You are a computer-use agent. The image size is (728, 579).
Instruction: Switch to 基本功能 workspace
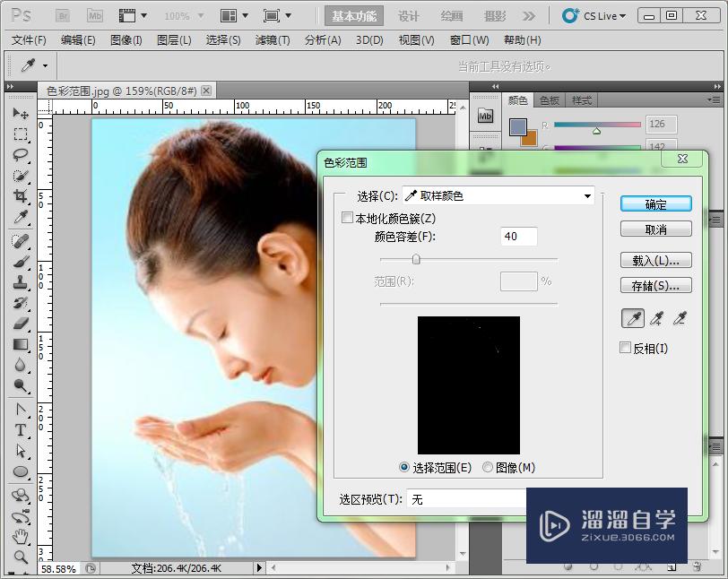(354, 16)
